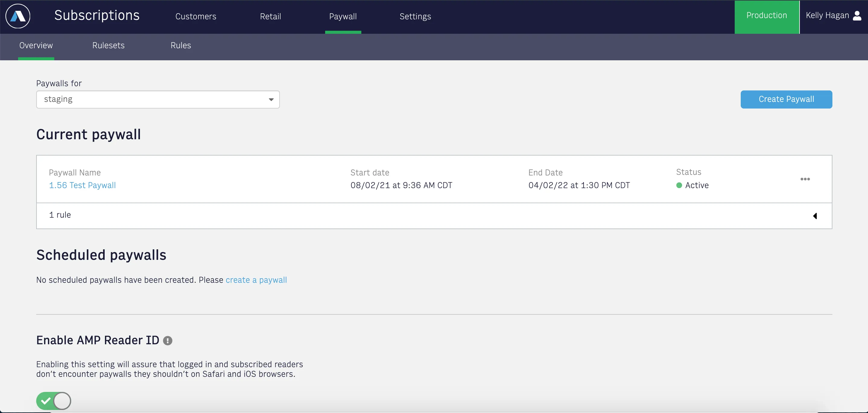Screen dimensions: 868x413
Task: Click the AMP Reader ID info icon
Action: (167, 341)
